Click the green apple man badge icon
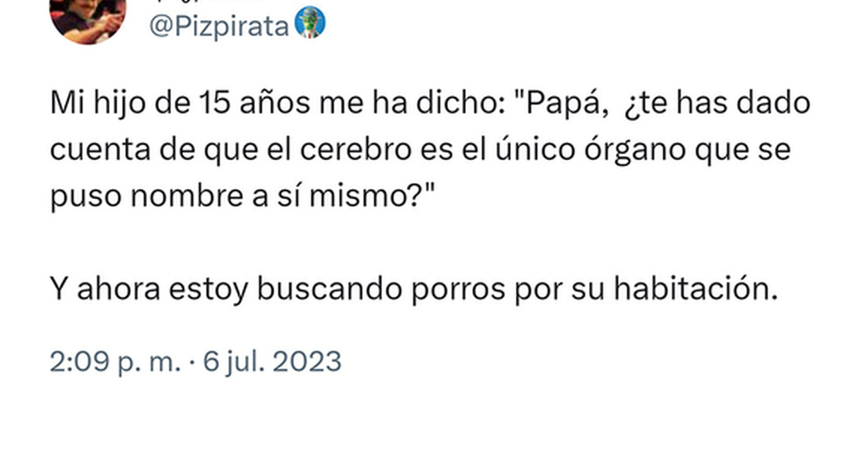868x454 pixels. (310, 22)
